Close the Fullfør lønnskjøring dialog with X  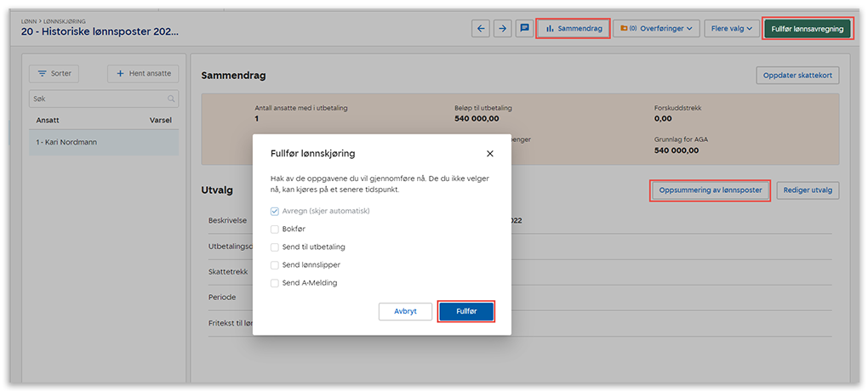pos(490,154)
